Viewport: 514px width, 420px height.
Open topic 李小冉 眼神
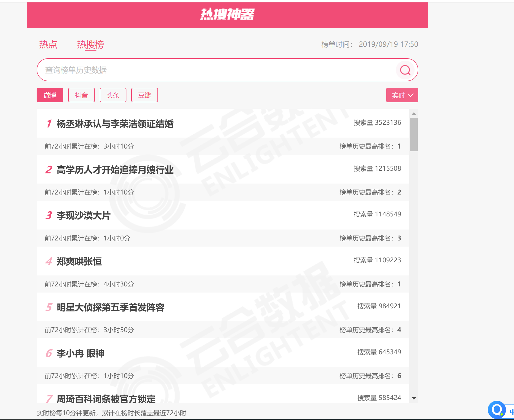(x=80, y=353)
